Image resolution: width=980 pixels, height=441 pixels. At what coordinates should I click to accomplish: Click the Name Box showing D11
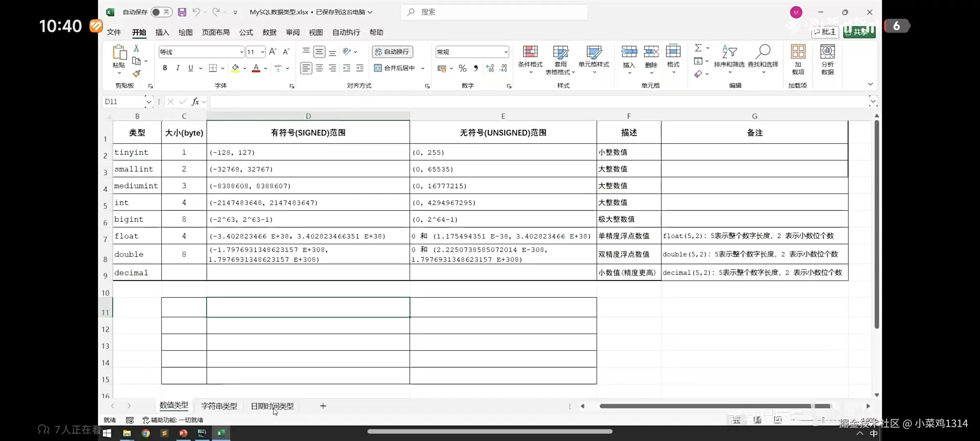[x=122, y=101]
